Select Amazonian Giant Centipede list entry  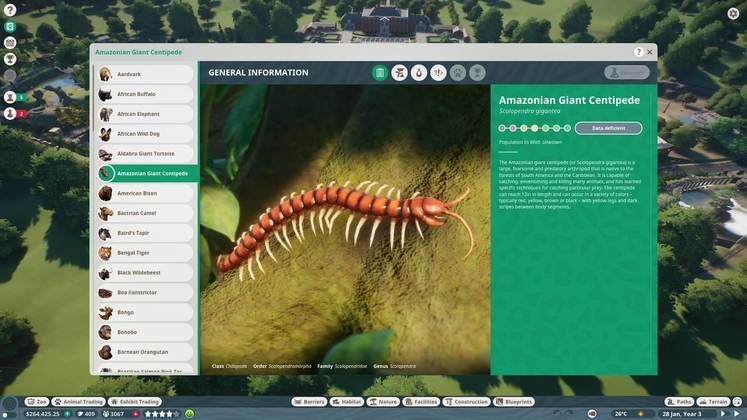click(148, 173)
